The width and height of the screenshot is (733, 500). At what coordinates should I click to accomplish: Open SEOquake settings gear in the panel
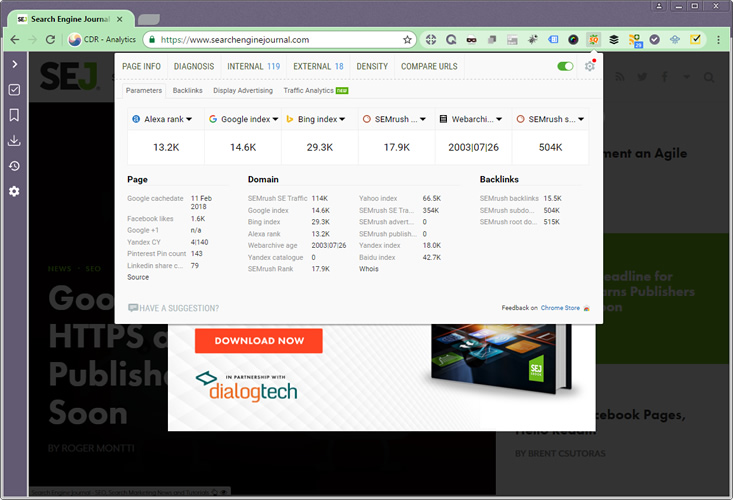point(589,66)
